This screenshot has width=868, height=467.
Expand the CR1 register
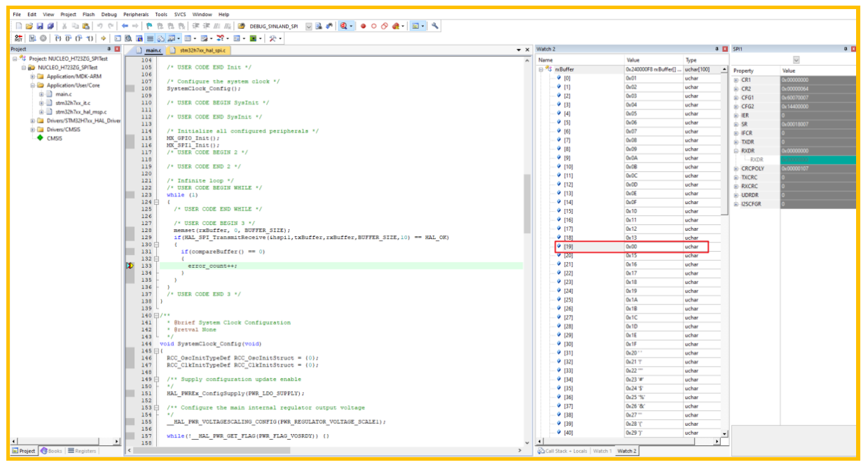[x=736, y=80]
